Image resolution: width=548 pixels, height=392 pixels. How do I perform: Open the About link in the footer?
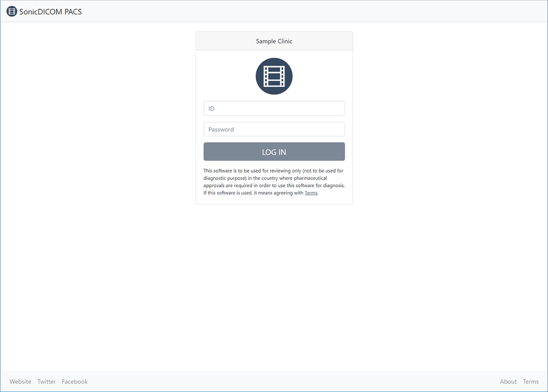508,382
